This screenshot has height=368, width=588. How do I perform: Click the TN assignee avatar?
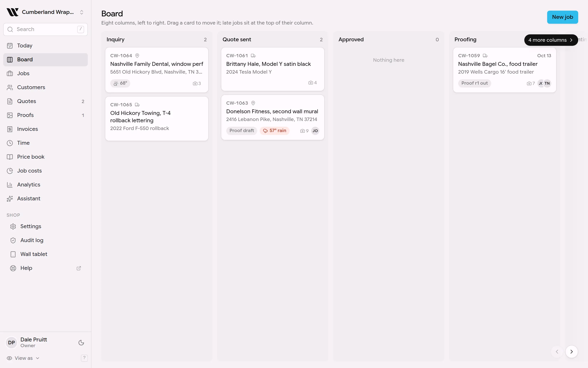click(547, 83)
